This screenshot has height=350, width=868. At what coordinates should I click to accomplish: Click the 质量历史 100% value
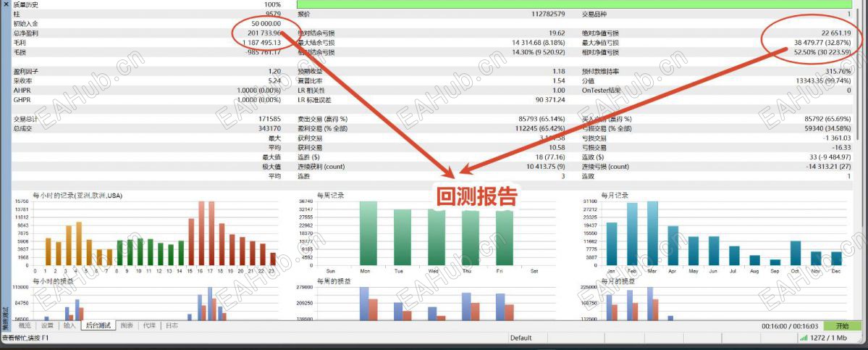click(273, 4)
